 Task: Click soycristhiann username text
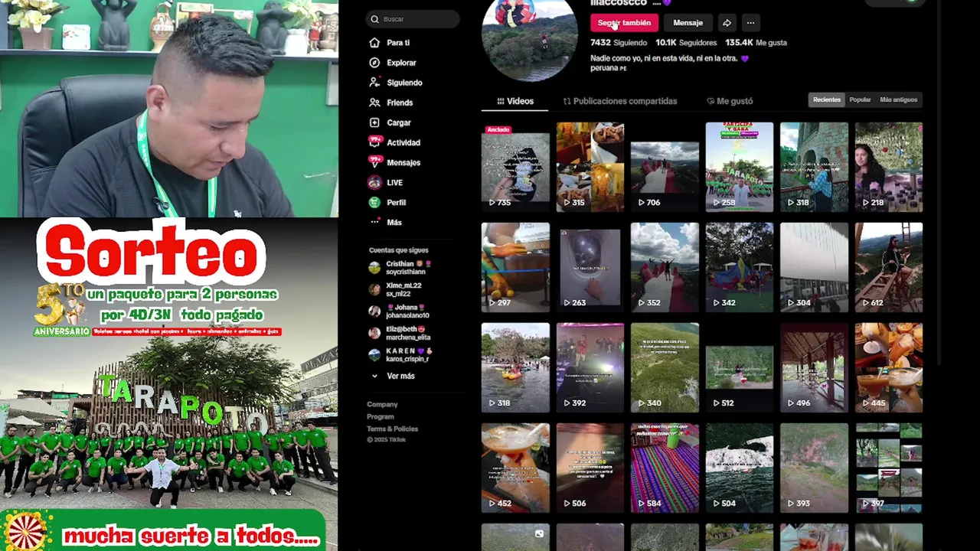[405, 272]
